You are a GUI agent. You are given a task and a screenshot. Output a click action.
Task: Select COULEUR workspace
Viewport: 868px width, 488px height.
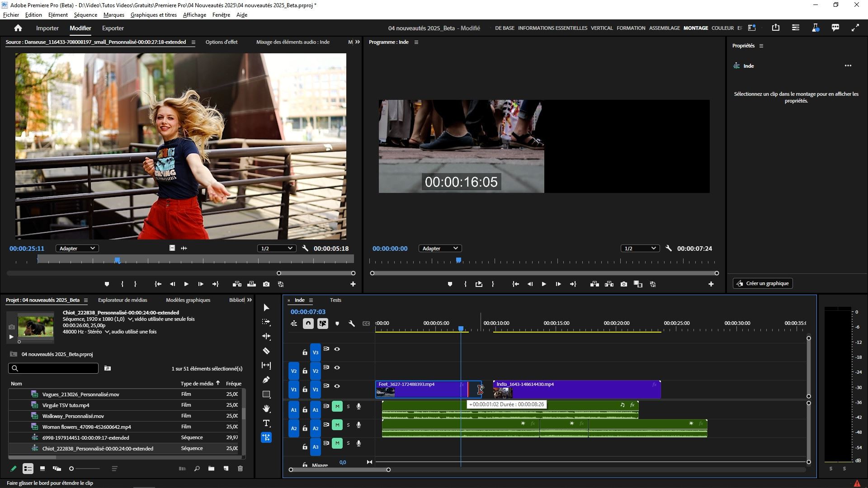pyautogui.click(x=722, y=28)
